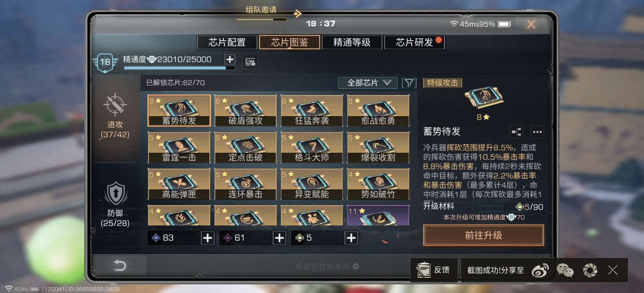This screenshot has width=644, height=293.
Task: Share screenshot to Weibo
Action: (540, 270)
